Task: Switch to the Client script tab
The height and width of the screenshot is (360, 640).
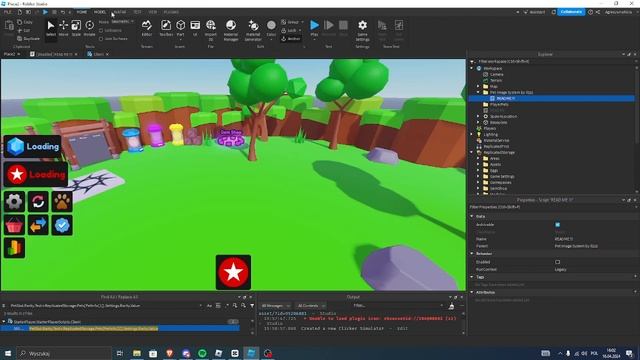Action: [x=98, y=54]
